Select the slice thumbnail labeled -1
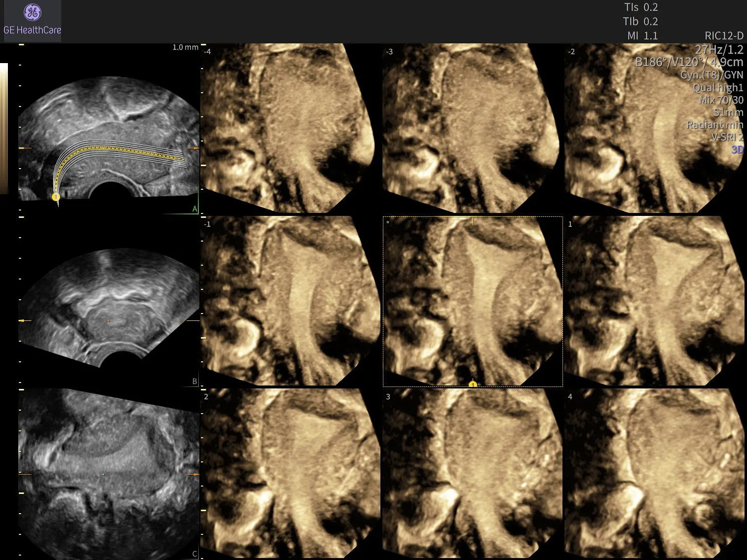 [x=291, y=301]
